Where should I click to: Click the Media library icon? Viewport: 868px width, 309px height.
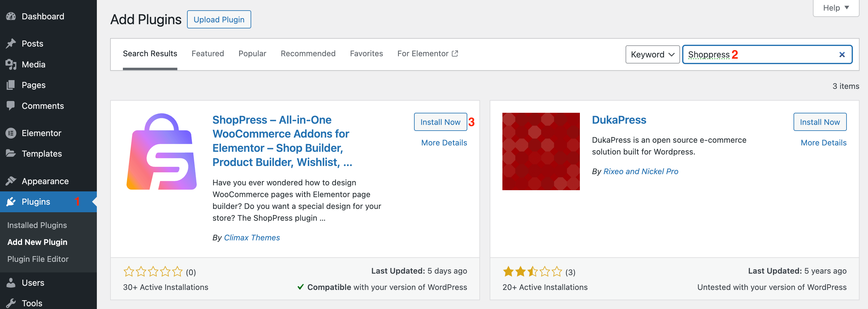tap(11, 64)
